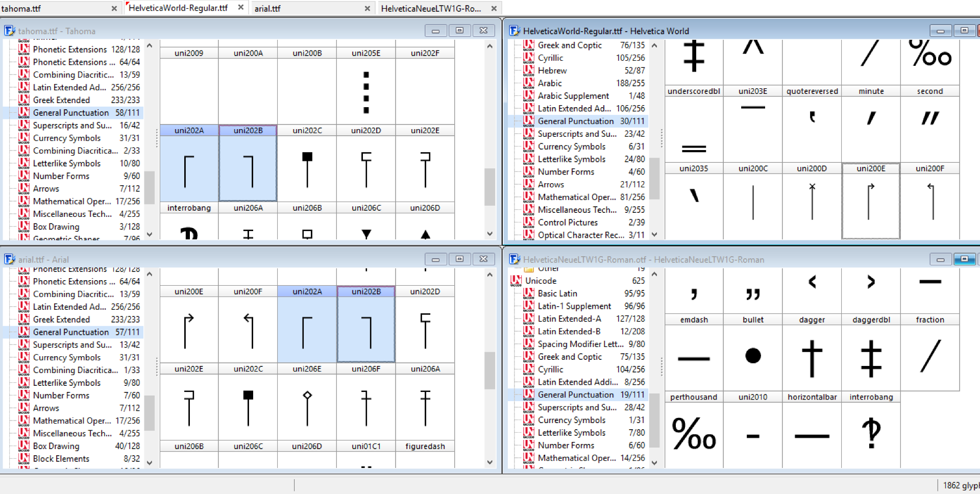Maximize the Tahoma font window

(459, 31)
